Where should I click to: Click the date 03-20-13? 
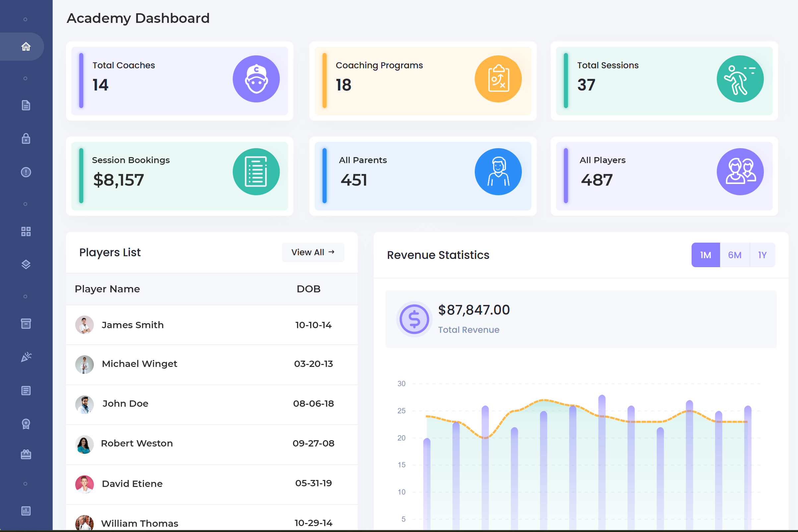tap(313, 364)
